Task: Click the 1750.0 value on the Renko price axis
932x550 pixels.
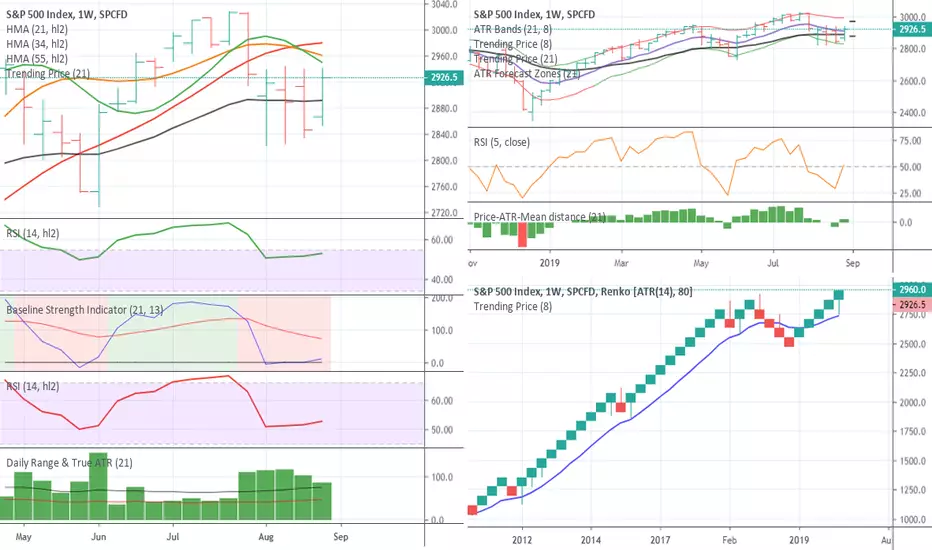Action: coord(913,432)
